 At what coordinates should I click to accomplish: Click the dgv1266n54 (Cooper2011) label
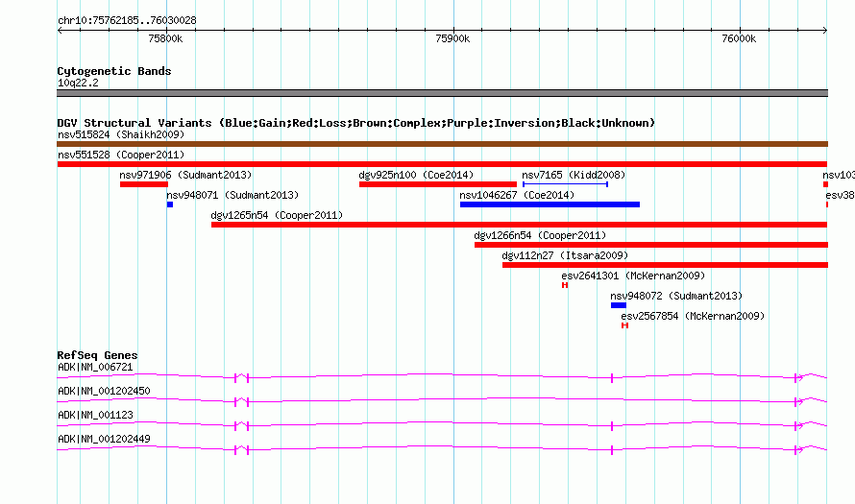(x=540, y=235)
